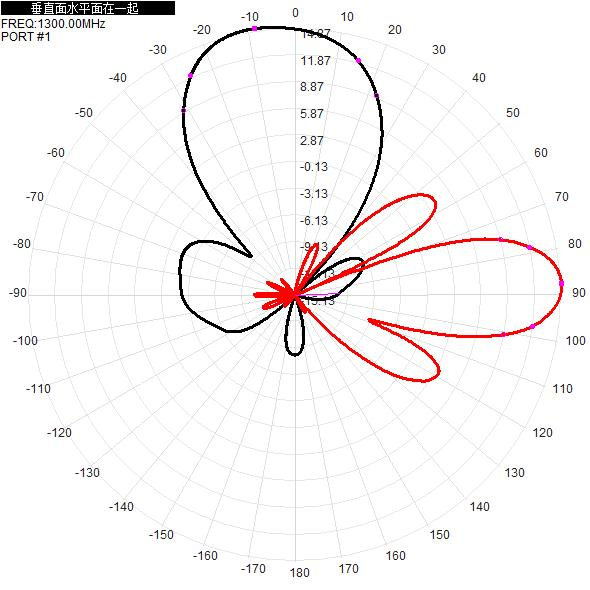Click the -130 degree angle label
Image resolution: width=590 pixels, height=590 pixels.
[x=87, y=473]
